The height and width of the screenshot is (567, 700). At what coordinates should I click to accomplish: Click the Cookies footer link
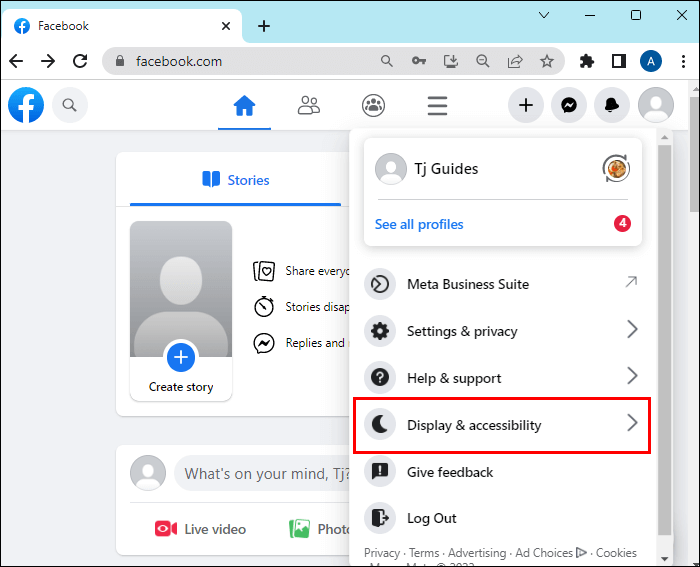click(616, 553)
